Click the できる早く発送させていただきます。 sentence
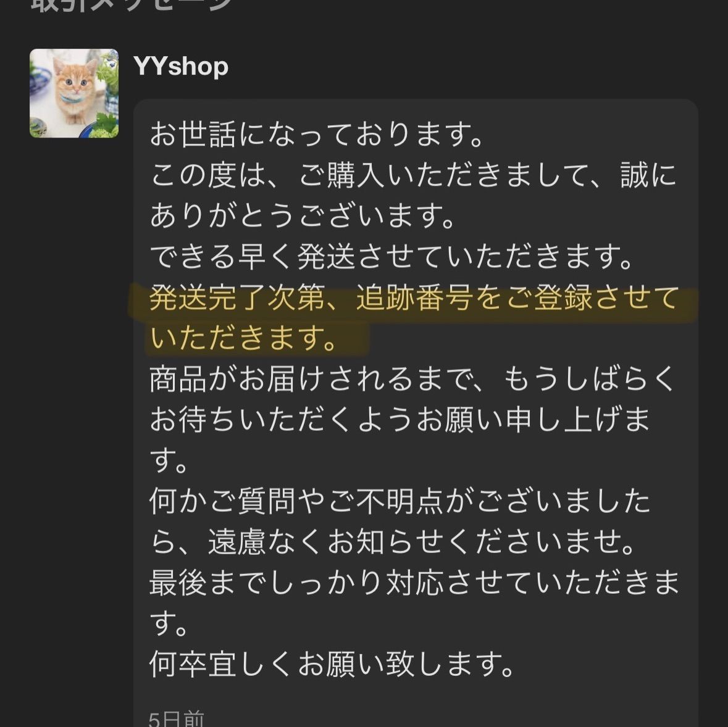The width and height of the screenshot is (728, 727). [x=391, y=257]
